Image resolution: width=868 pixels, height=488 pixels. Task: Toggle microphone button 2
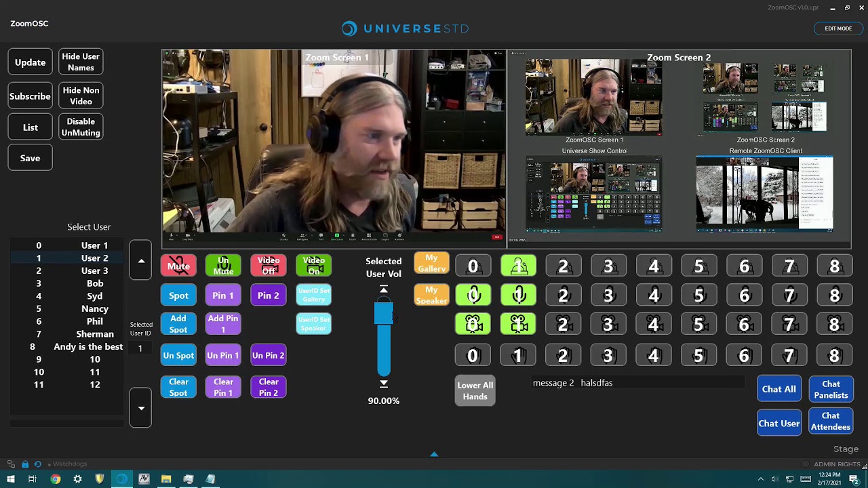click(x=564, y=296)
